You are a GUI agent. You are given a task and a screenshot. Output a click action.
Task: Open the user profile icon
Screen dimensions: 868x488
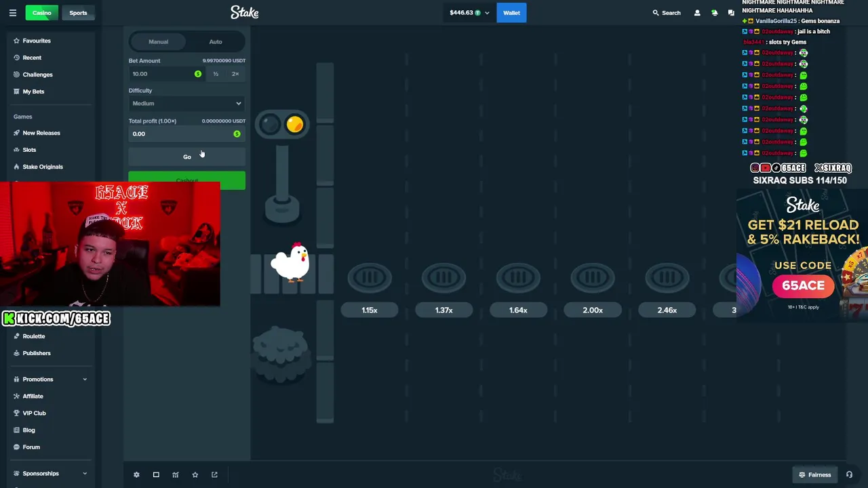tap(697, 13)
